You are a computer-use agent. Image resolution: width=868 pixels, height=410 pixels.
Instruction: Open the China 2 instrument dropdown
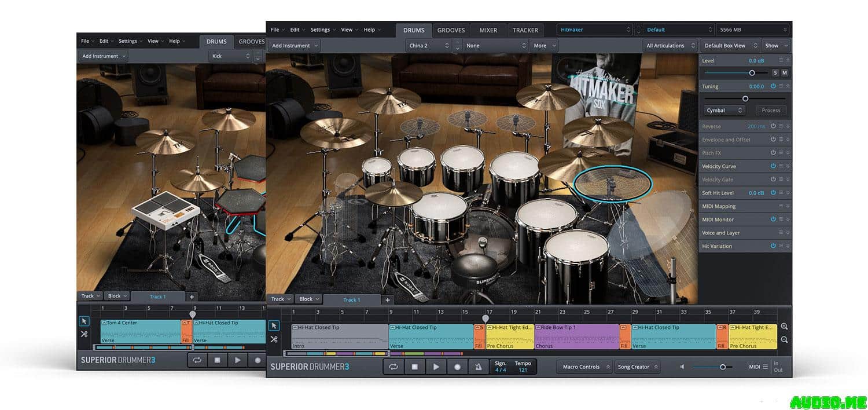click(x=428, y=46)
